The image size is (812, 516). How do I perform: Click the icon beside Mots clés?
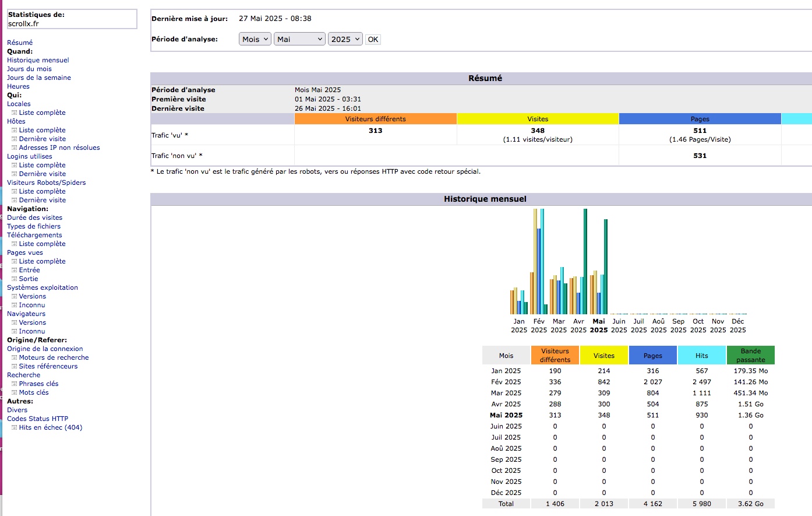(x=14, y=393)
